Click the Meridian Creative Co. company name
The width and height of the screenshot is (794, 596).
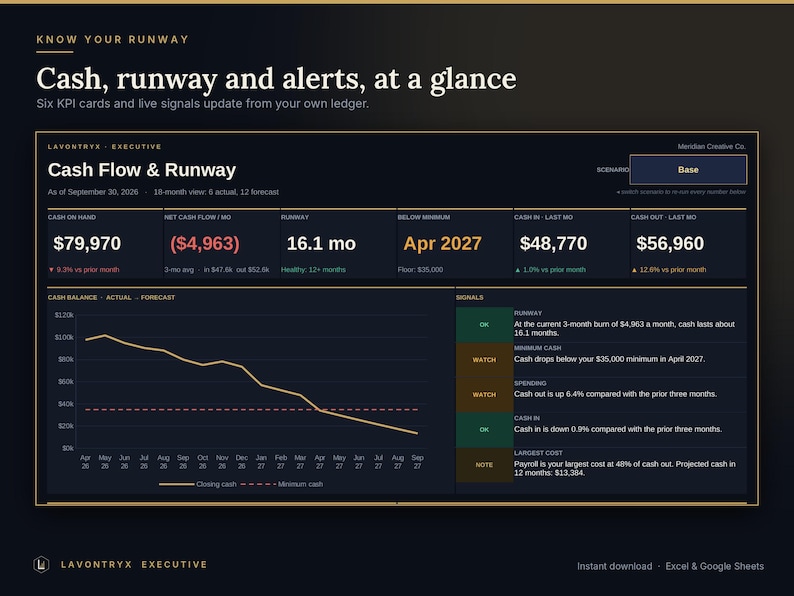[711, 146]
